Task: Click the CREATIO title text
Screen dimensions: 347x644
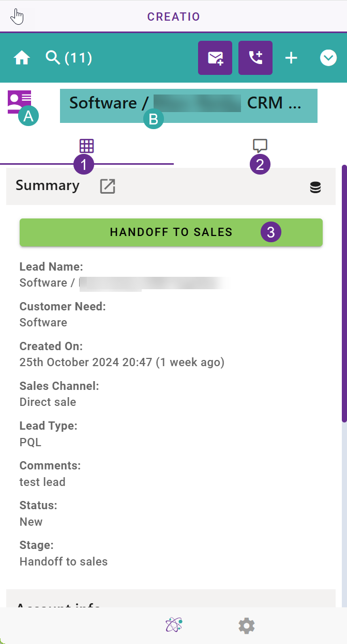Action: pyautogui.click(x=174, y=17)
